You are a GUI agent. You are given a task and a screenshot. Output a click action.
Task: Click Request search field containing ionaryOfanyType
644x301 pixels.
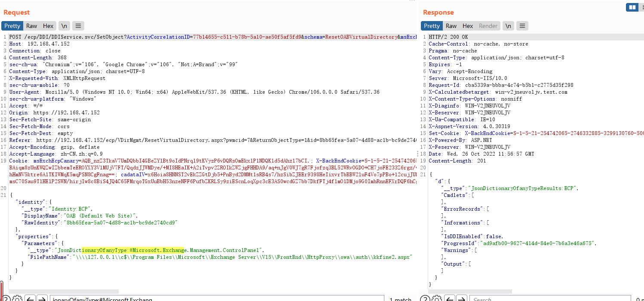(217, 299)
